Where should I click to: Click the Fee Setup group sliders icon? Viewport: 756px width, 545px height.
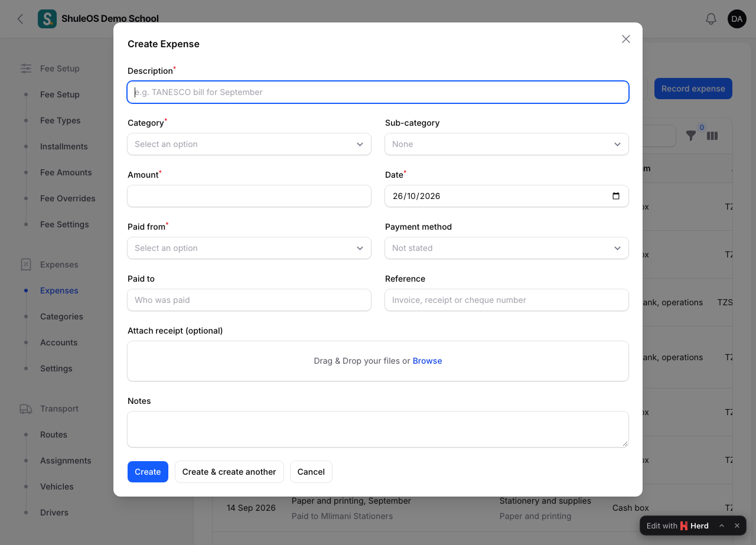[x=26, y=68]
